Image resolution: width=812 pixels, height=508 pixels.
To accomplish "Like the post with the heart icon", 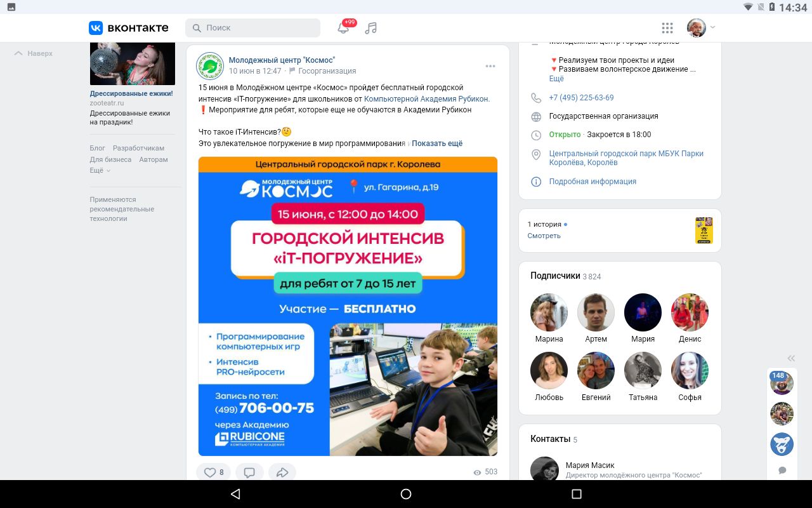I will [x=213, y=472].
